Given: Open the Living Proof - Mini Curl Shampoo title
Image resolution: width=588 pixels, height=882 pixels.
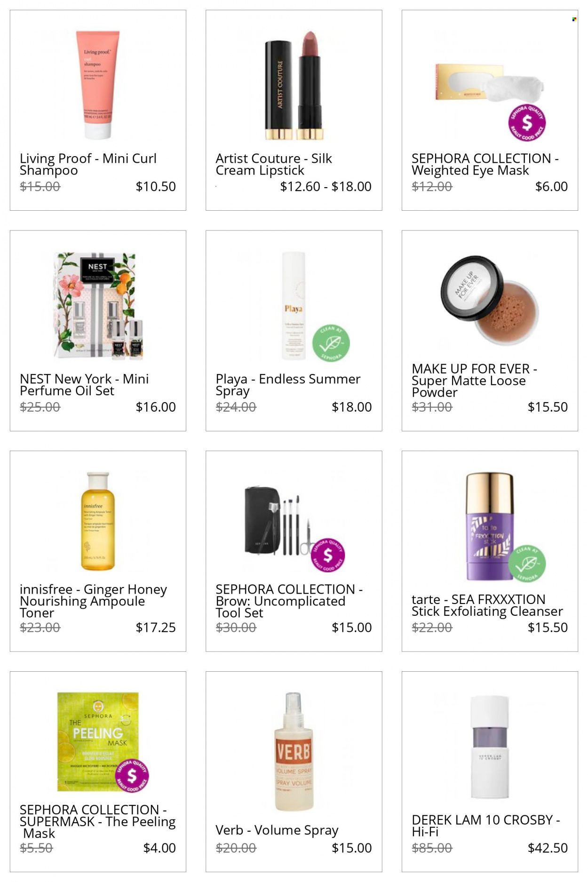Looking at the screenshot, I should coord(88,164).
